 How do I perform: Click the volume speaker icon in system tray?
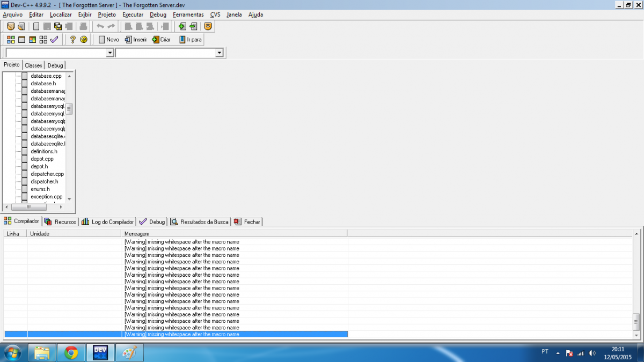pyautogui.click(x=592, y=353)
